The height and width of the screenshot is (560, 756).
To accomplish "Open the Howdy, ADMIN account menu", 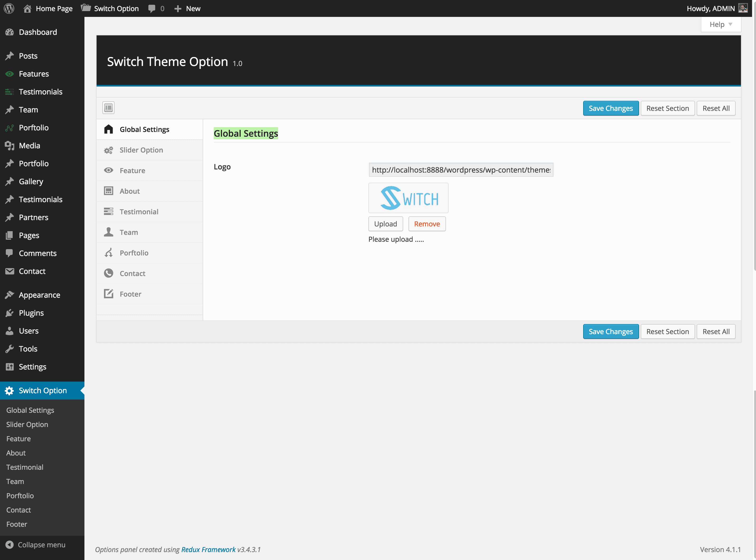I will click(x=710, y=8).
